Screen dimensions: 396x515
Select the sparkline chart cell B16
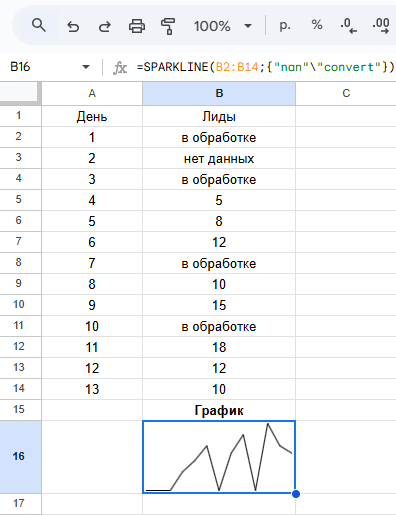219,457
